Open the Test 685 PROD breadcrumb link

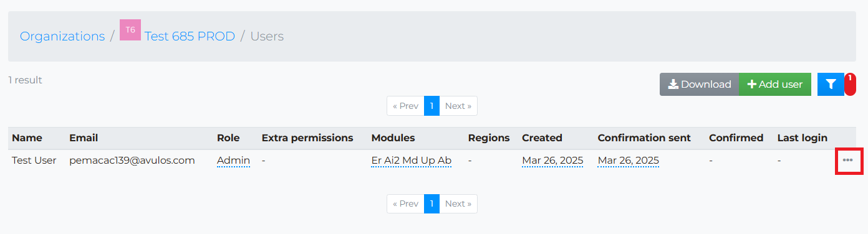(x=190, y=36)
